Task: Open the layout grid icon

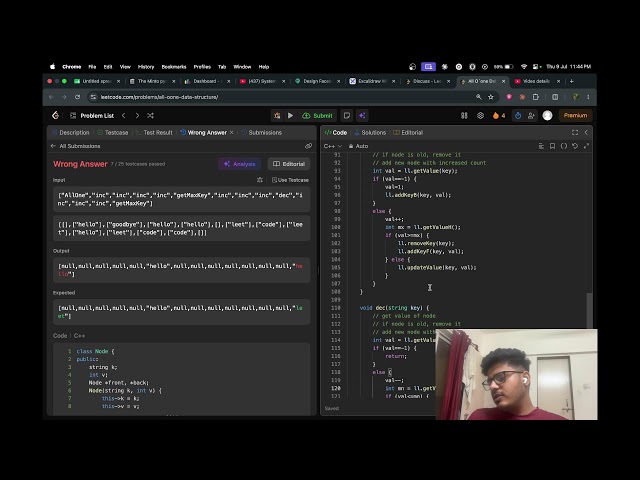Action: (464, 116)
